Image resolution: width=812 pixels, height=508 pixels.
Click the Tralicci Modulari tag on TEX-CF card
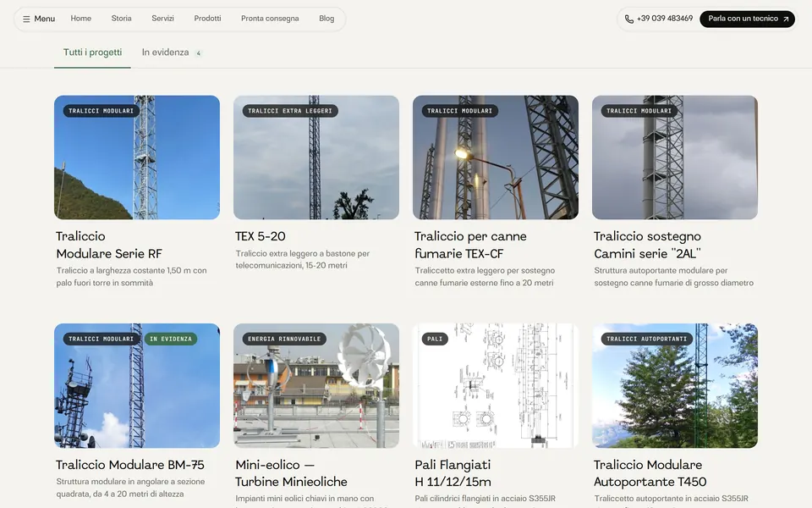460,111
